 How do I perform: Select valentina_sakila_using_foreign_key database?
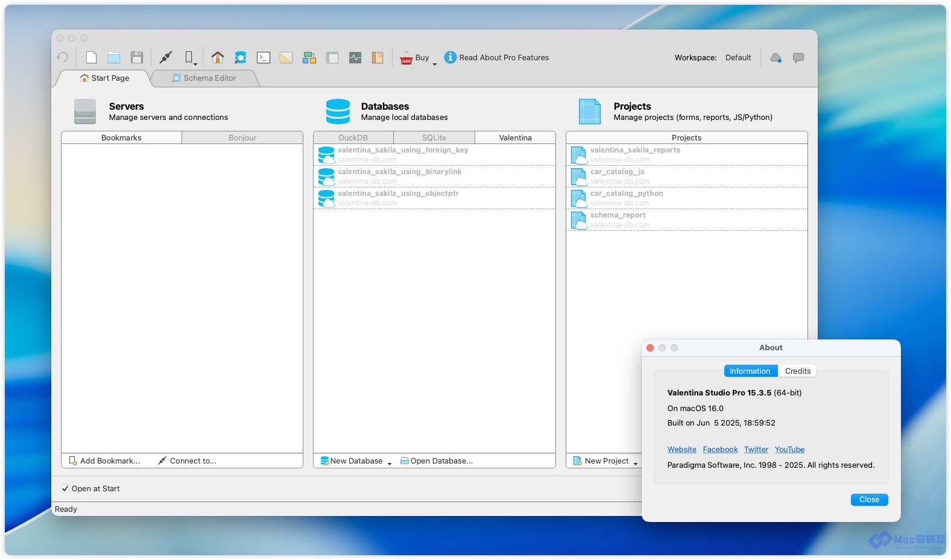click(x=434, y=155)
